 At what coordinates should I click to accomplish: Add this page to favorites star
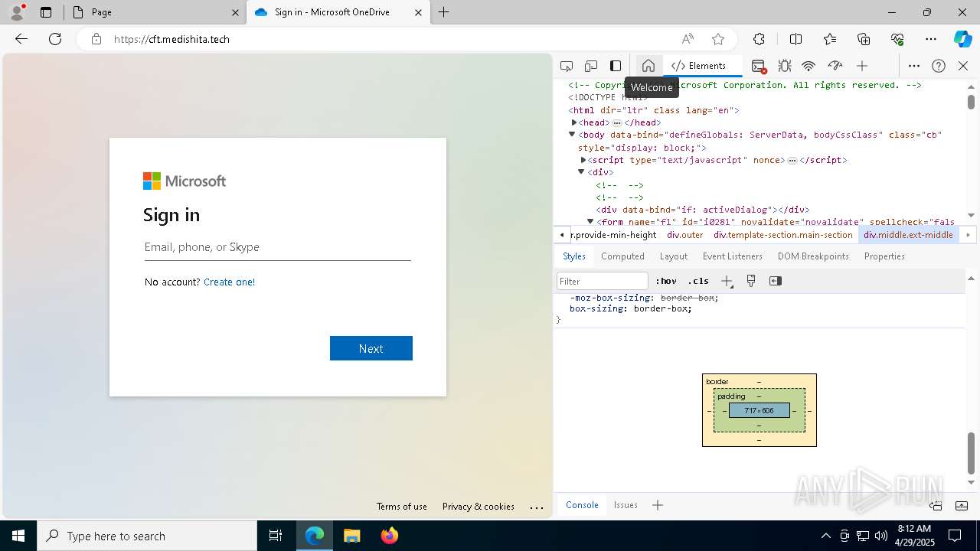[718, 39]
